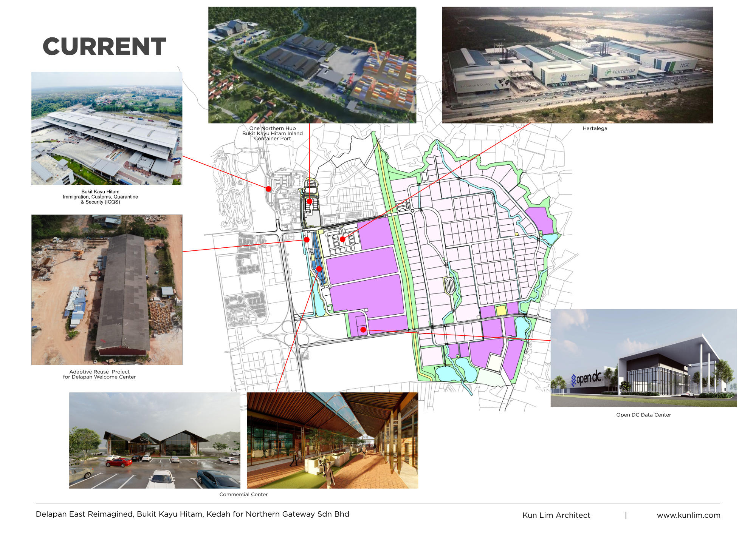Click the Kun Lim Architect text
Screen dimensions: 756x534
coord(556,515)
